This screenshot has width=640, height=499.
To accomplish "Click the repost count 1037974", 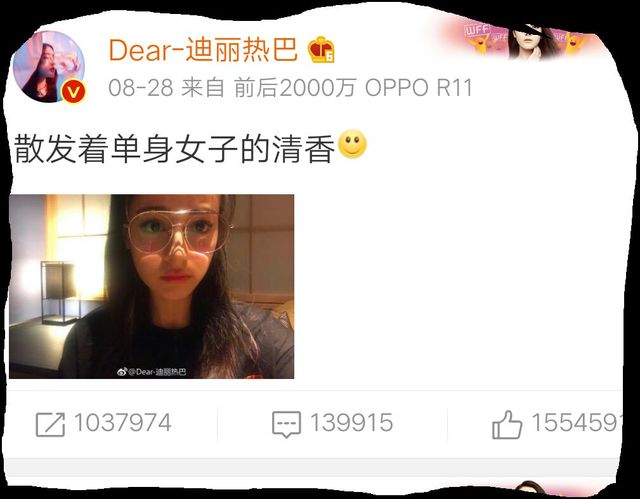I will 122,423.
